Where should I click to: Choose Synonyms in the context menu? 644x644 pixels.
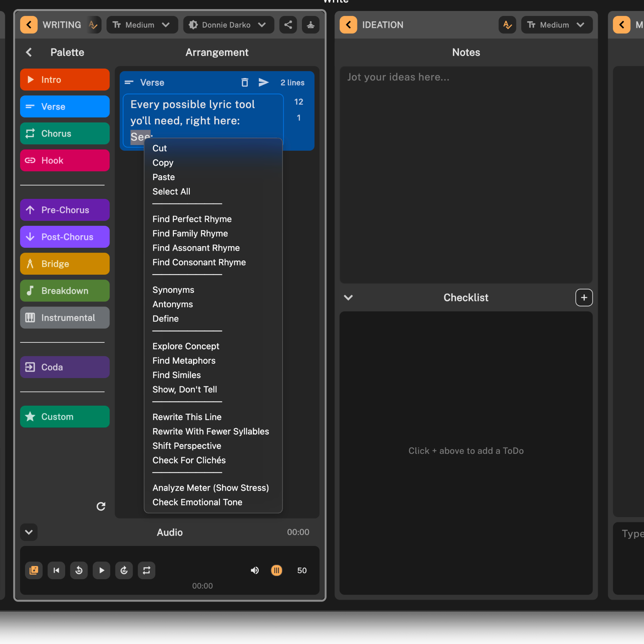(173, 290)
